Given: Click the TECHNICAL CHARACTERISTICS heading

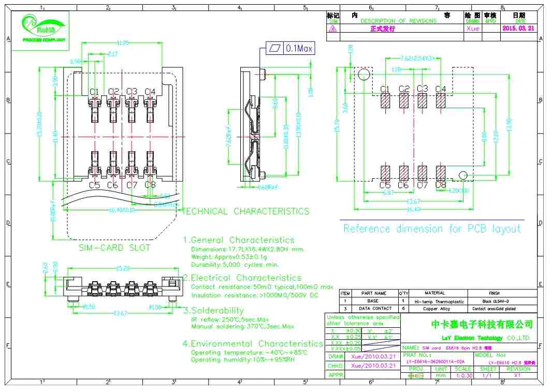Looking at the screenshot, I should 246,211.
